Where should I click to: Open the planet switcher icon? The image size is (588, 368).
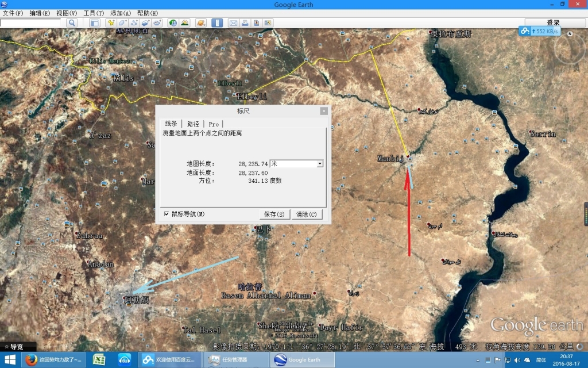coord(200,23)
